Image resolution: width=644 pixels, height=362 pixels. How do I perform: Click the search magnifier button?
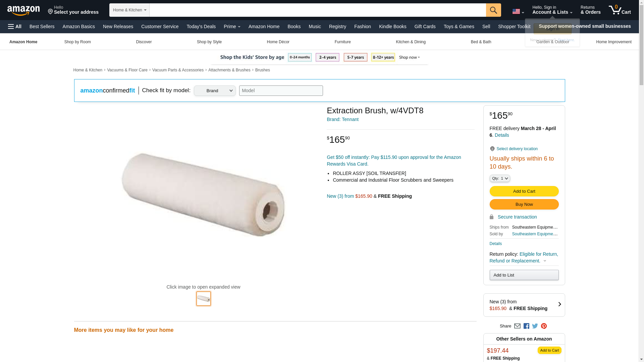point(493,10)
